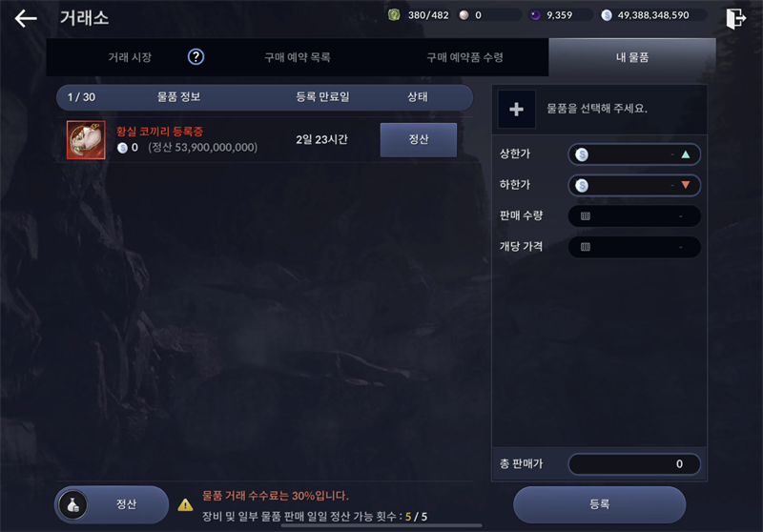Select the 황실 코끼리 등록증 item thumbnail
This screenshot has height=532, width=763.
pos(86,140)
